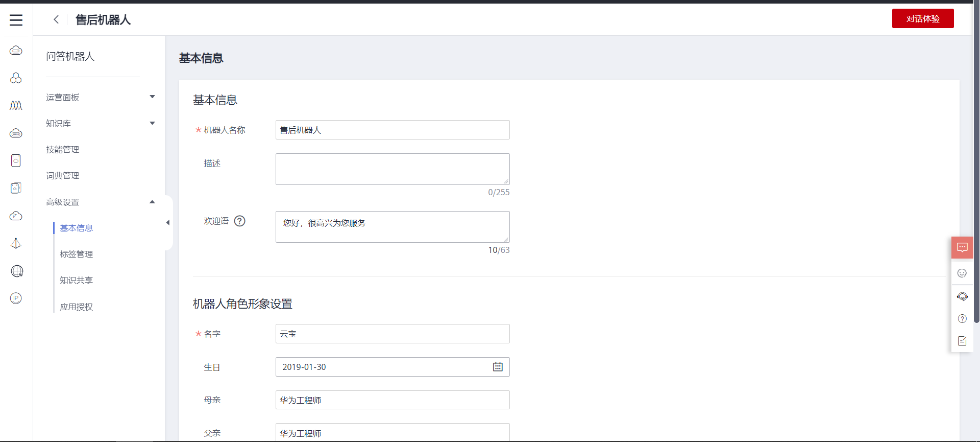Click the question mark help icon on right toolbar
The width and height of the screenshot is (980, 442).
pos(962,319)
